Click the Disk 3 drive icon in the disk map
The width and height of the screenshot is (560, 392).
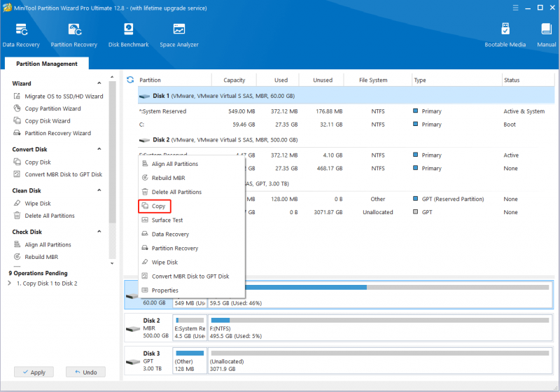pos(132,361)
